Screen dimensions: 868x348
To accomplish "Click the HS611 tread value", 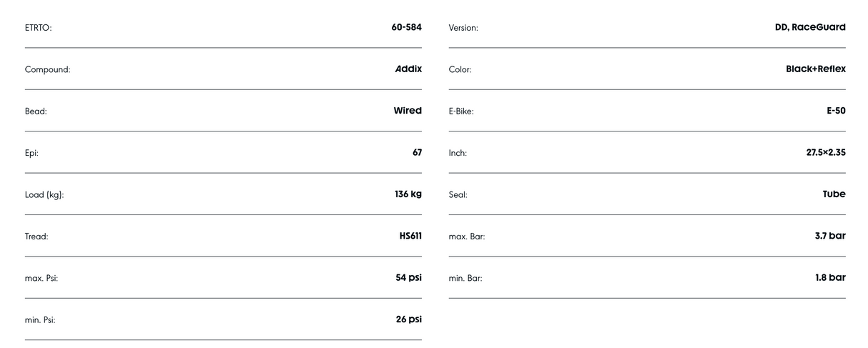I will tap(410, 236).
